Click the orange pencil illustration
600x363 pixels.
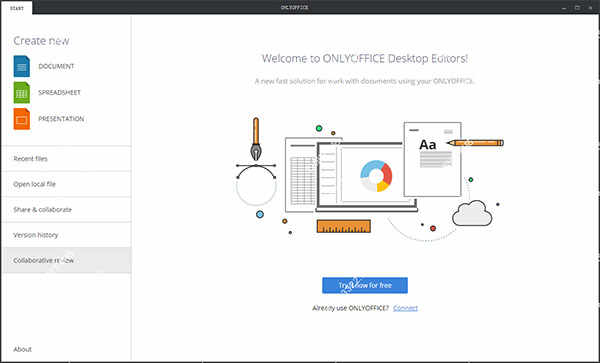475,143
